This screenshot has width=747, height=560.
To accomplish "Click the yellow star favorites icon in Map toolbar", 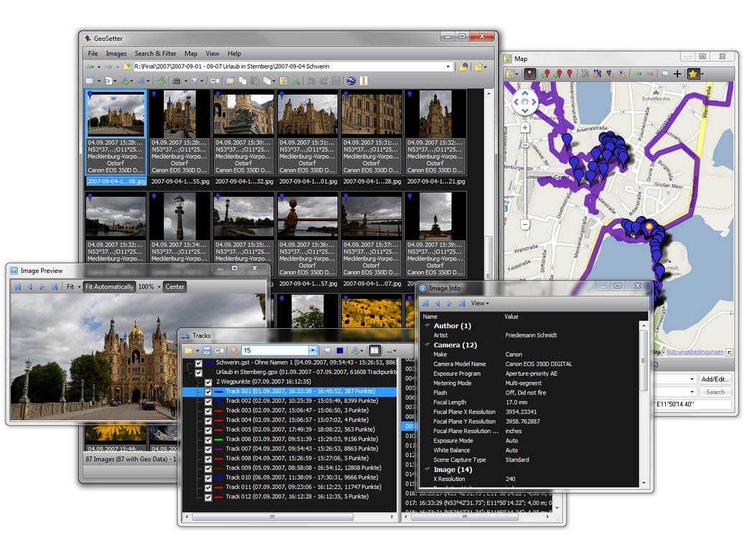I will (x=692, y=74).
